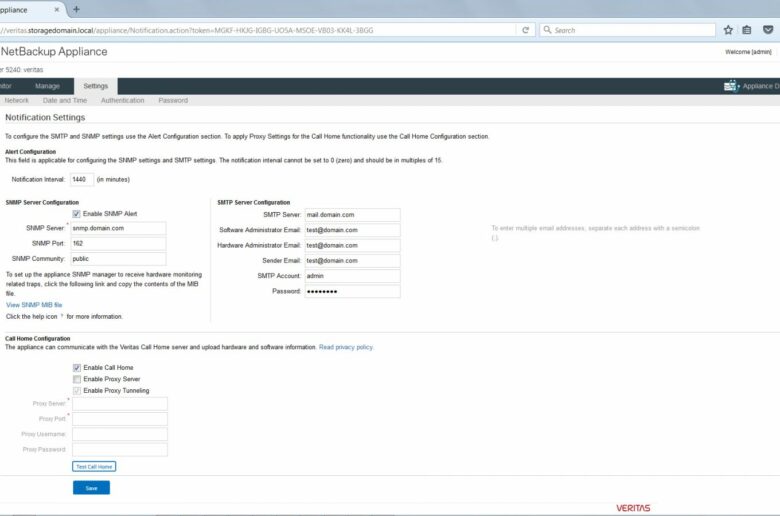Screen dimensions: 780x516
Task: Click the Pocket icon in browser toolbar
Action: pyautogui.click(x=768, y=30)
